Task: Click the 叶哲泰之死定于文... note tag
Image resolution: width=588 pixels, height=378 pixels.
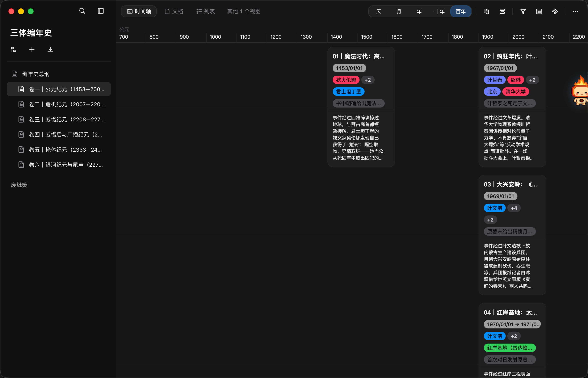Action: [x=510, y=103]
